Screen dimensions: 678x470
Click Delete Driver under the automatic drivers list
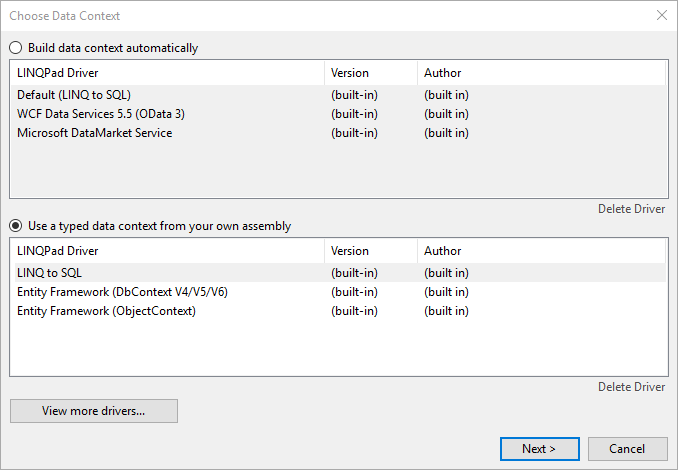631,209
